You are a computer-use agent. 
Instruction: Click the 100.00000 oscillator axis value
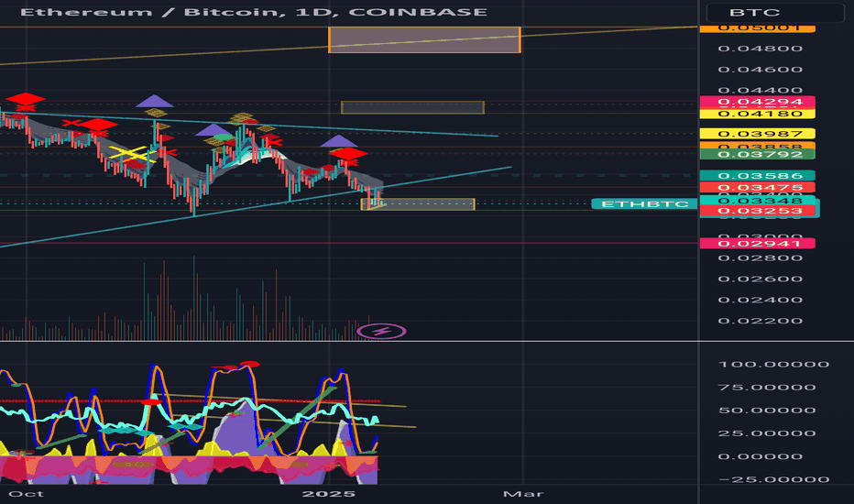point(774,365)
